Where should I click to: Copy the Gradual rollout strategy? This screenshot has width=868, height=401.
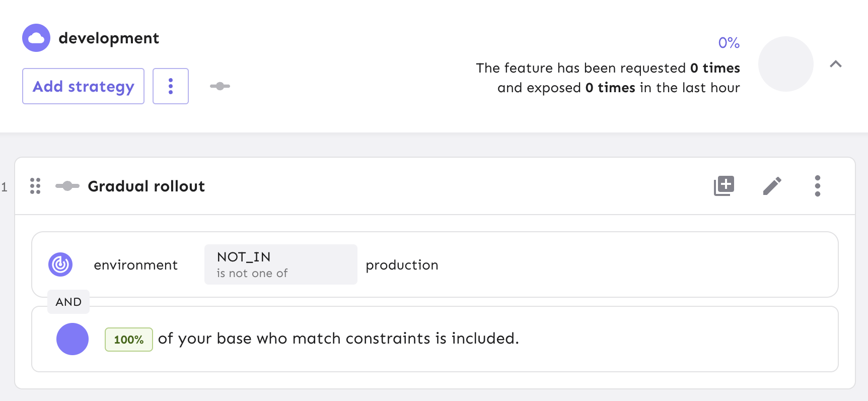pyautogui.click(x=724, y=185)
